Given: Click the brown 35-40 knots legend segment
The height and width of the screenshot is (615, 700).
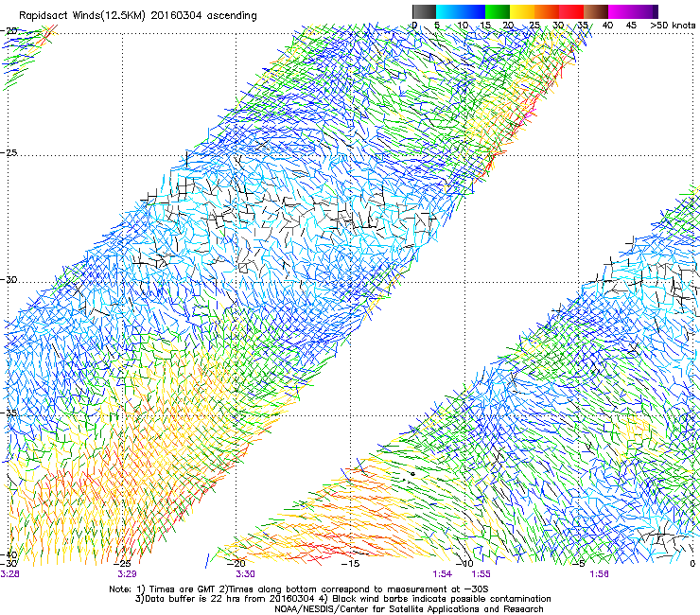Looking at the screenshot, I should pyautogui.click(x=596, y=11).
